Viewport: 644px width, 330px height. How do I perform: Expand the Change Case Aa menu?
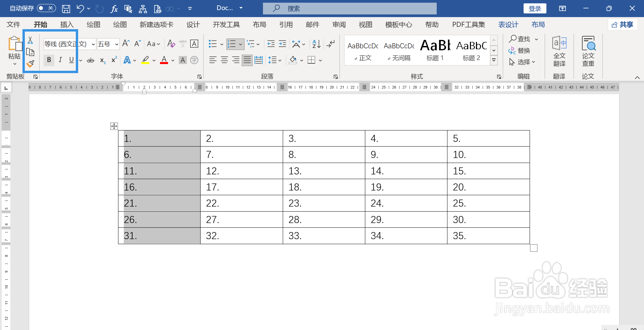(154, 44)
